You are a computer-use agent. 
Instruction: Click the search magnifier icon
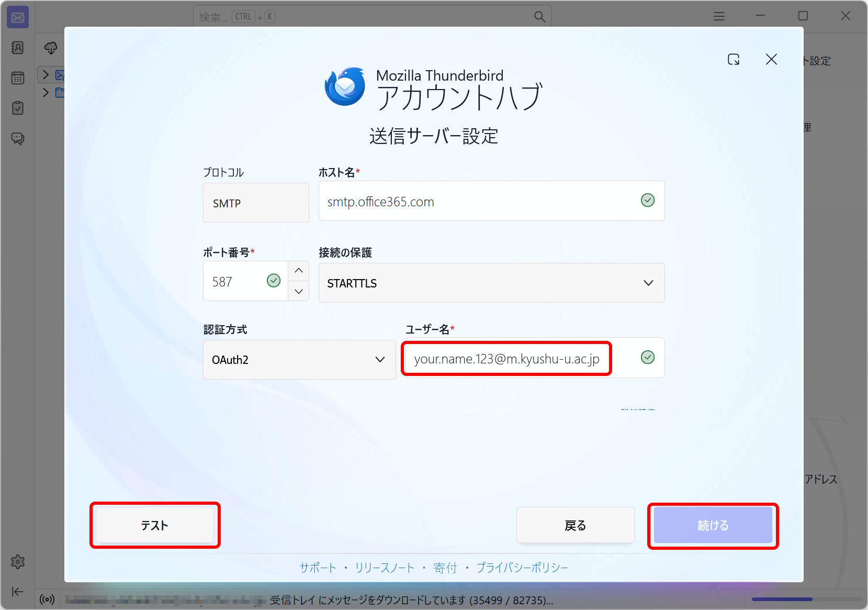(x=539, y=17)
